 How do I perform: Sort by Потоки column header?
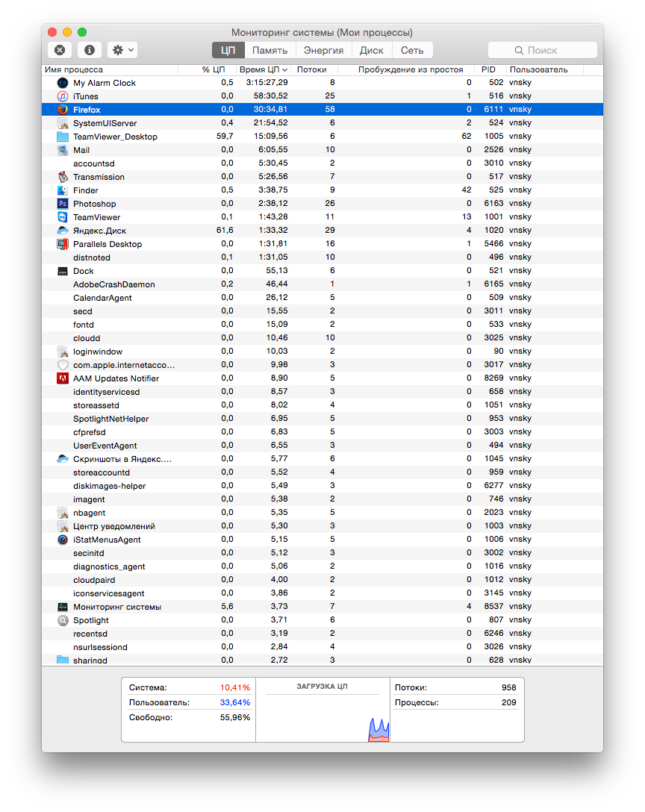315,70
